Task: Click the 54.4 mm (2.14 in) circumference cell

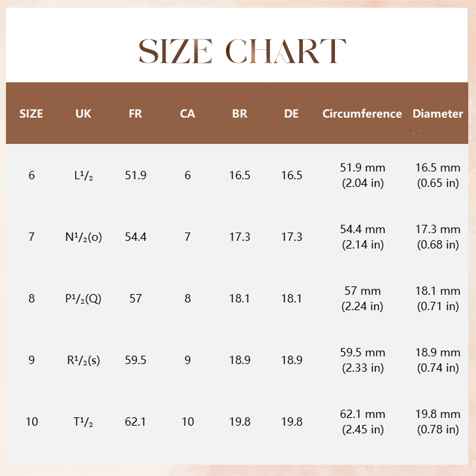Action: [x=363, y=237]
